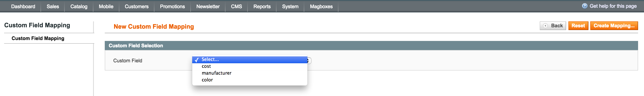Click the Create Mapping... button
This screenshot has height=96, width=644.
pos(614,26)
